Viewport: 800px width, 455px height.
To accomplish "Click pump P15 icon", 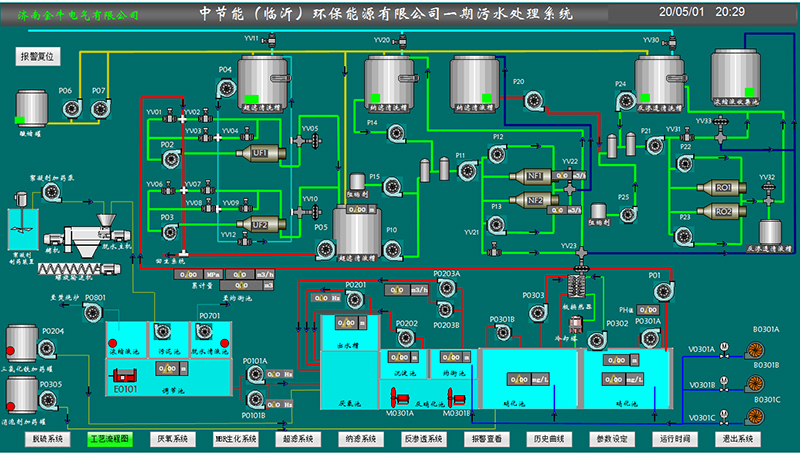I will pyautogui.click(x=392, y=186).
